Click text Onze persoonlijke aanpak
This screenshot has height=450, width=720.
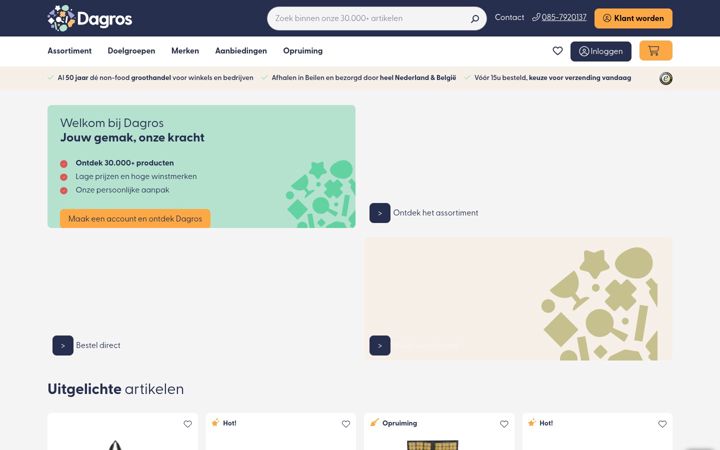(122, 190)
